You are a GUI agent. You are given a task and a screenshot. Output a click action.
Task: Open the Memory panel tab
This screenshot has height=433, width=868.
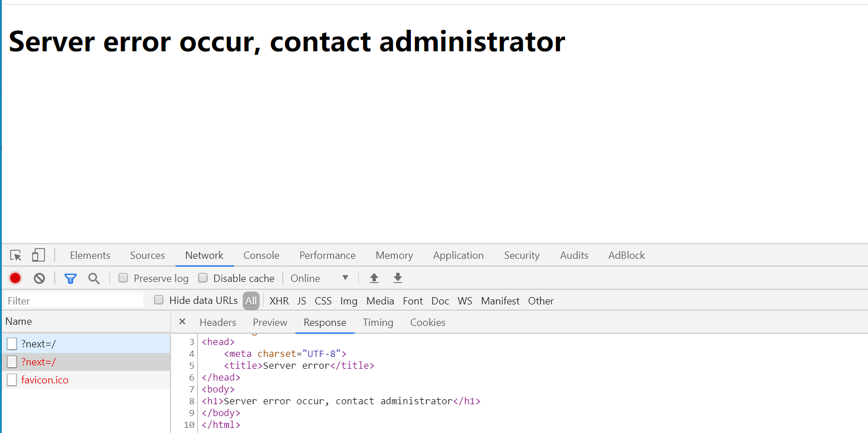(x=394, y=255)
